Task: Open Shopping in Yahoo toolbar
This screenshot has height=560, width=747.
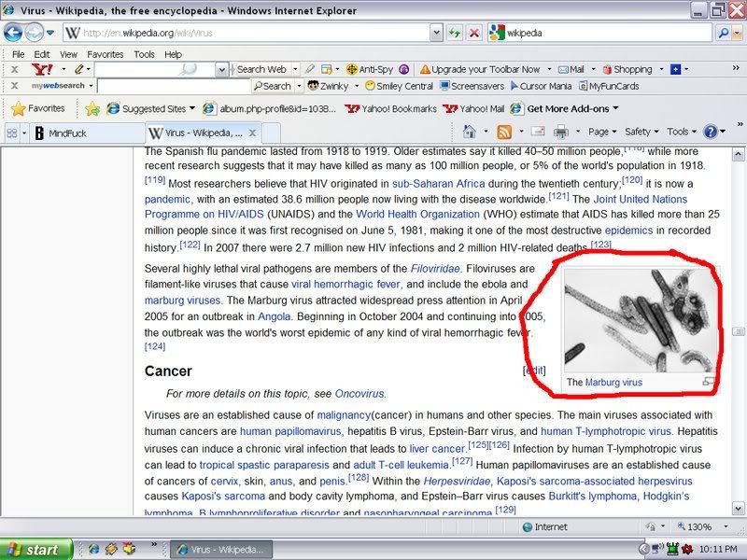Action: 627,69
